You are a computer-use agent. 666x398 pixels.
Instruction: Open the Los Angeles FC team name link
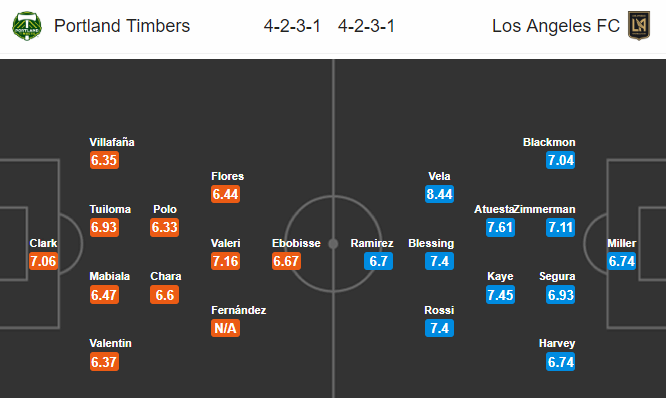pyautogui.click(x=556, y=26)
